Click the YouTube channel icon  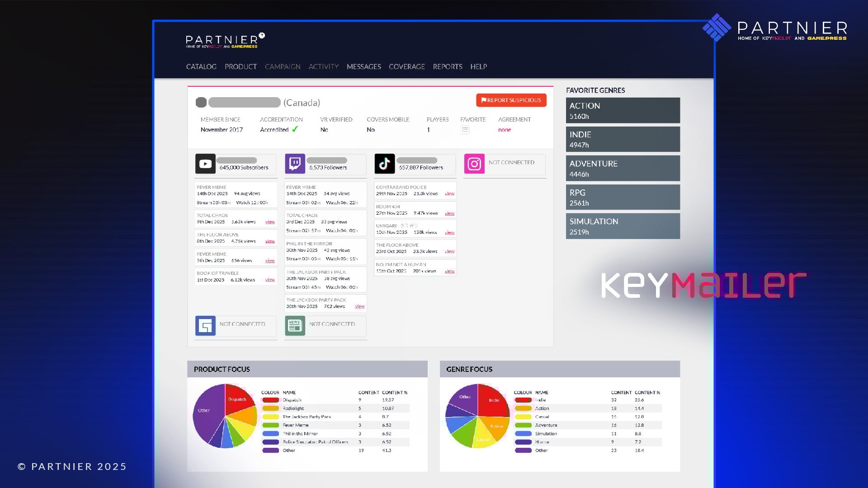pos(205,164)
